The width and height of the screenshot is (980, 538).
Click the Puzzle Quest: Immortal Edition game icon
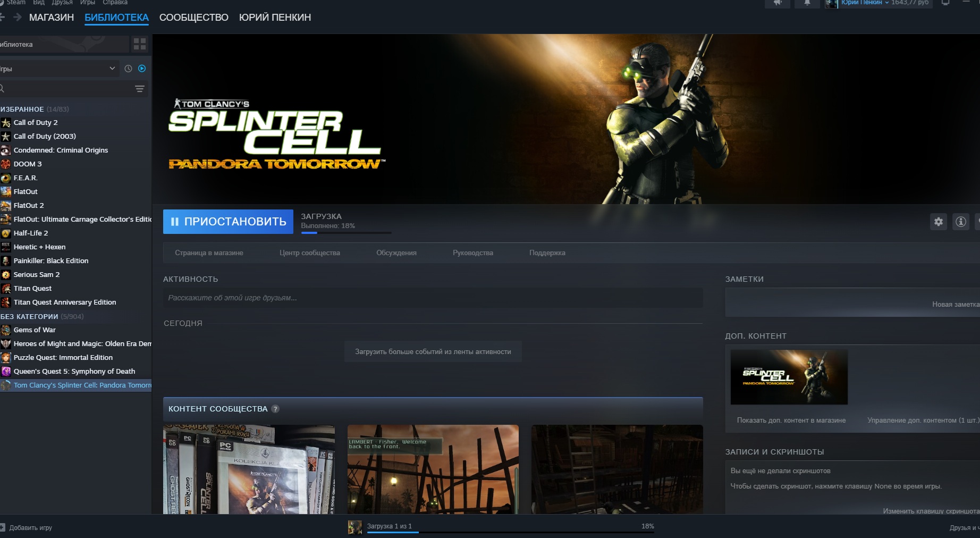tap(6, 358)
